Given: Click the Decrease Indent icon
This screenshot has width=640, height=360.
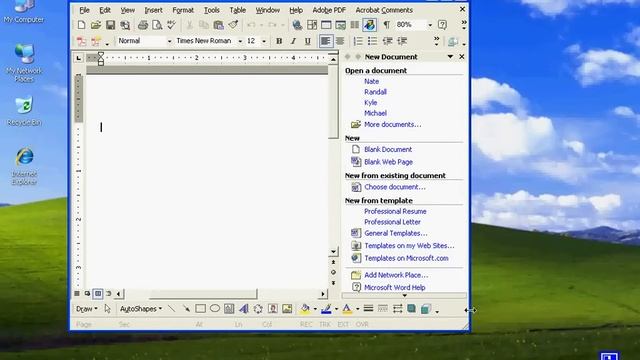Looking at the screenshot, I should (387, 41).
